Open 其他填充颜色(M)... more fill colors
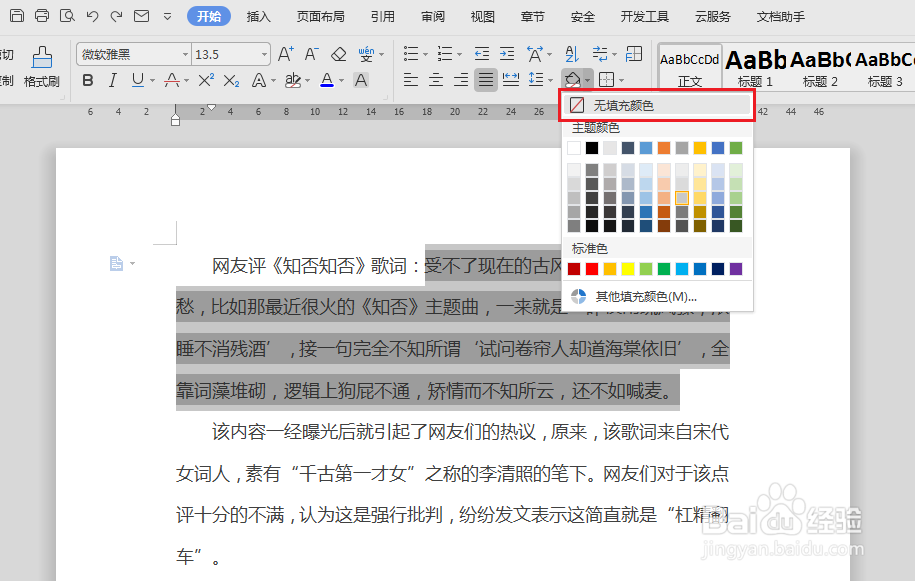915x581 pixels. point(657,296)
